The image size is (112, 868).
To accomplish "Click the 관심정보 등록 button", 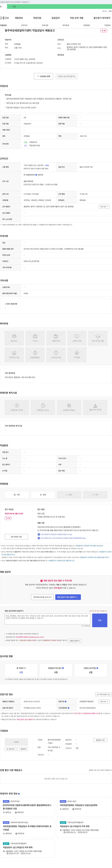I will click(x=44, y=76).
